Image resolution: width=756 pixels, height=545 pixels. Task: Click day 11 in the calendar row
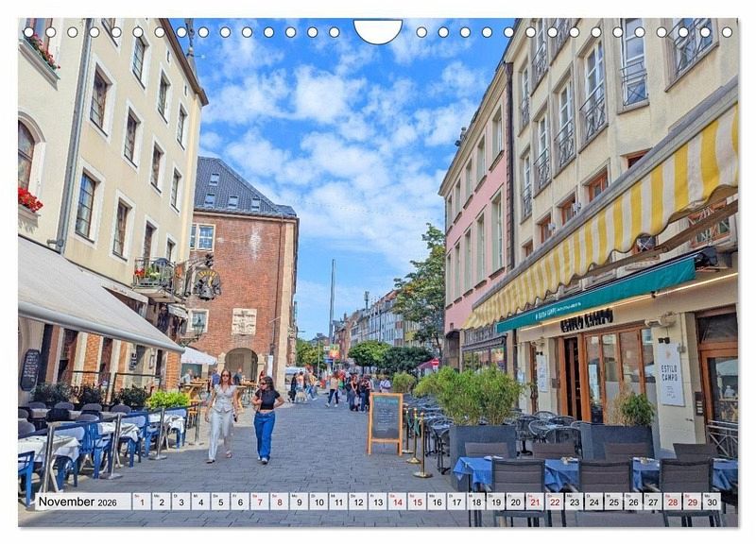[337, 502]
